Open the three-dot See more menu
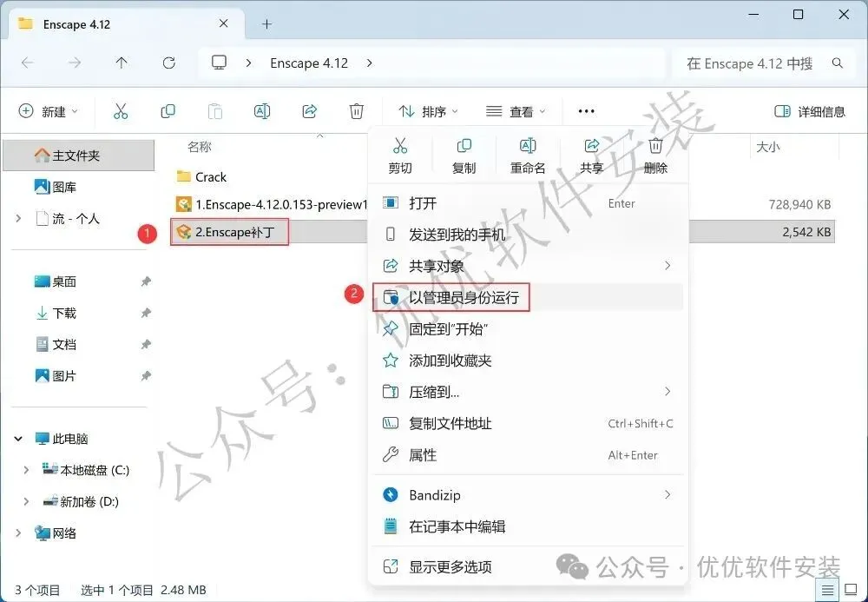The image size is (868, 602). [x=586, y=111]
